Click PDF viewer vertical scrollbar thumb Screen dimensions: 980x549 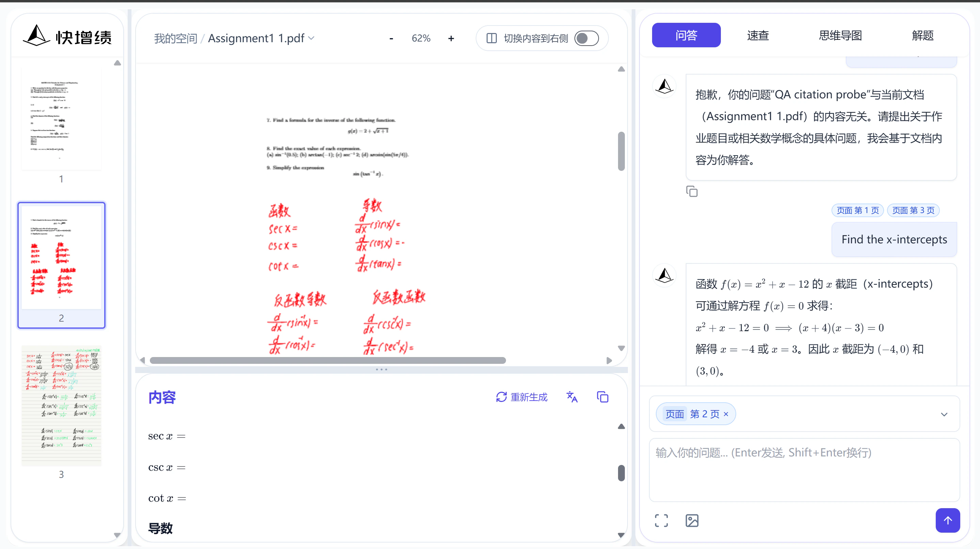tap(621, 151)
